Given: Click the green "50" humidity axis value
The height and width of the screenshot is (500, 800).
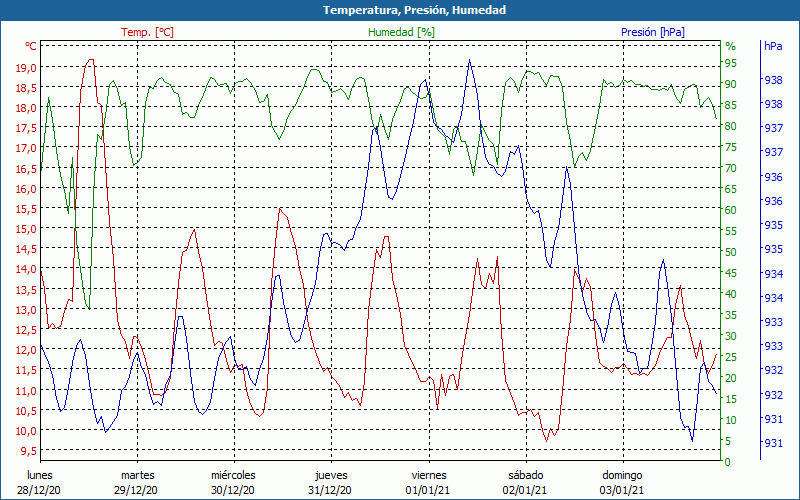Looking at the screenshot, I should pyautogui.click(x=731, y=252).
